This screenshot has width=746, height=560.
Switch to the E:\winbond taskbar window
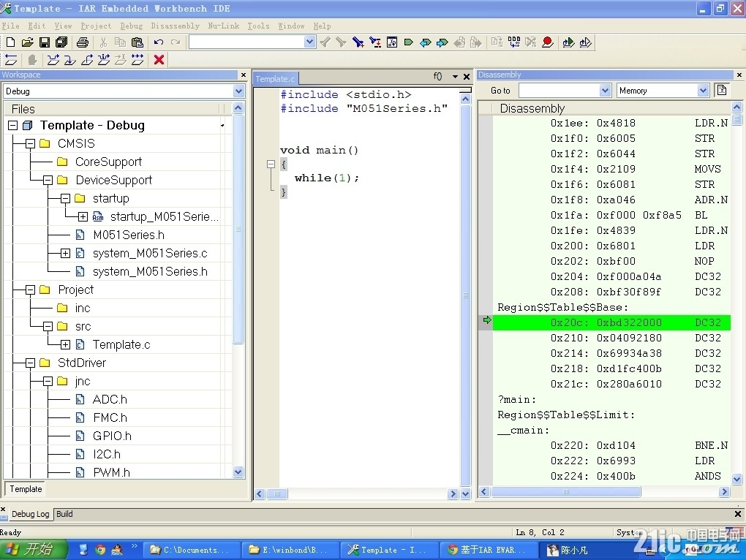click(290, 550)
